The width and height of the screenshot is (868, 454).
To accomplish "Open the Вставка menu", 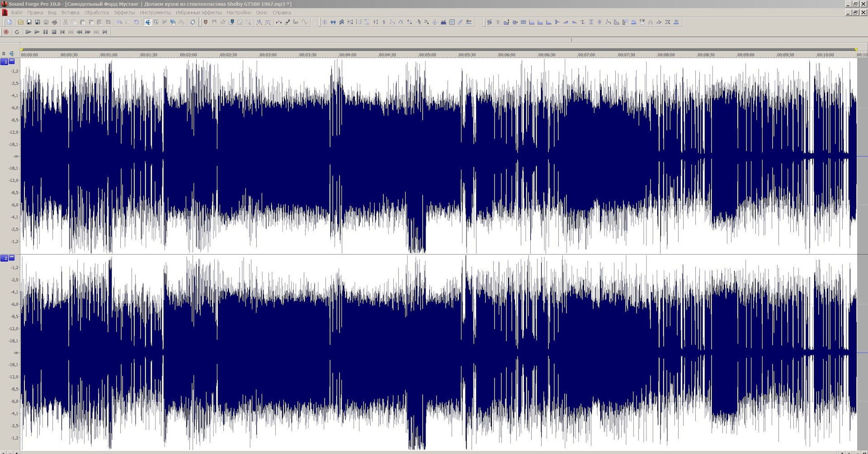I will tap(70, 13).
